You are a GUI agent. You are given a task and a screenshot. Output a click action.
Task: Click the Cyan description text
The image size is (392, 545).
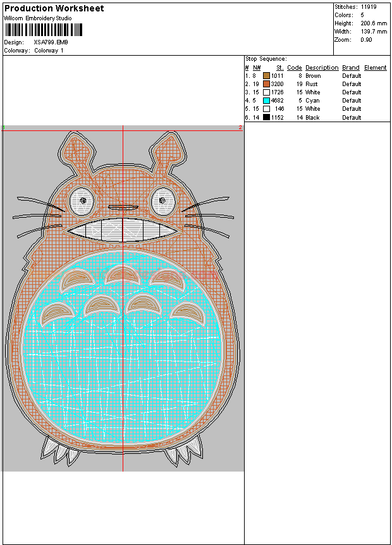tap(312, 101)
